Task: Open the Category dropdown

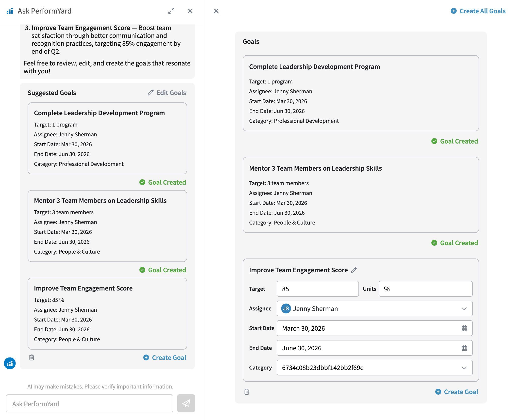Action: tap(464, 368)
